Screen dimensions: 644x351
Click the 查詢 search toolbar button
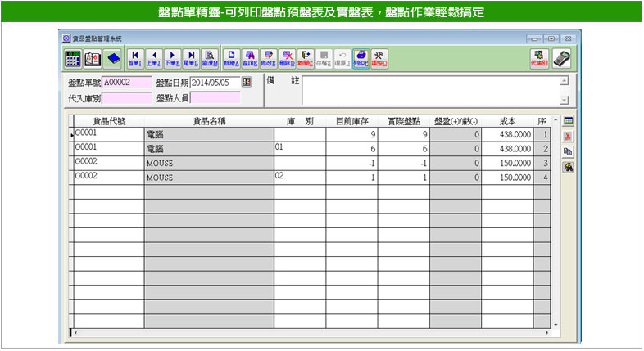point(249,58)
